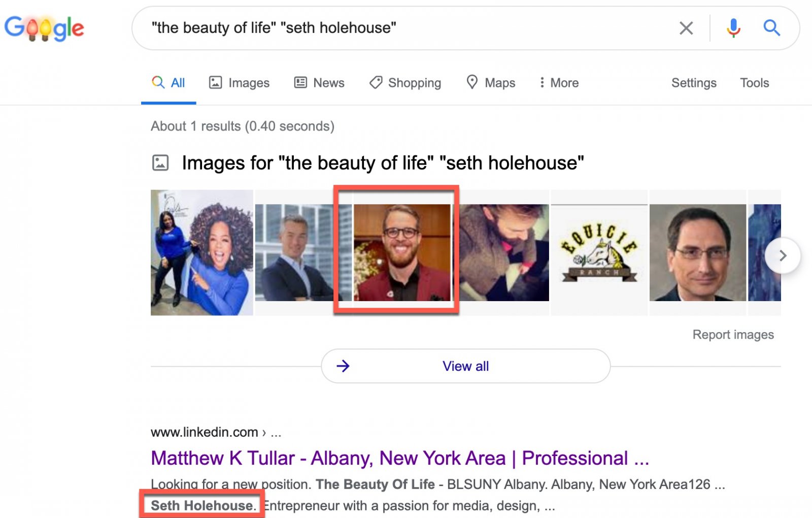812x518 pixels.
Task: Click the View all images button
Action: 465,366
